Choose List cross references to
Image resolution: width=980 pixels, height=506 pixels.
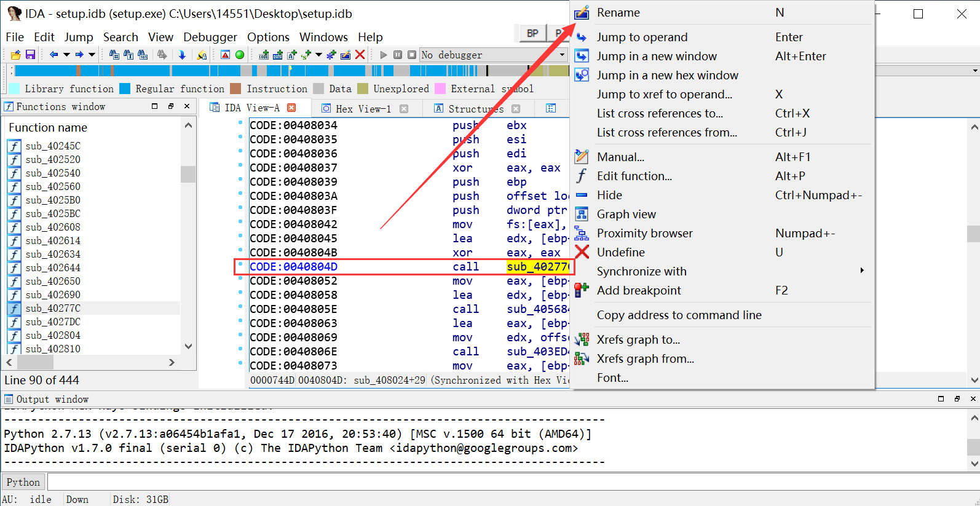click(x=722, y=113)
